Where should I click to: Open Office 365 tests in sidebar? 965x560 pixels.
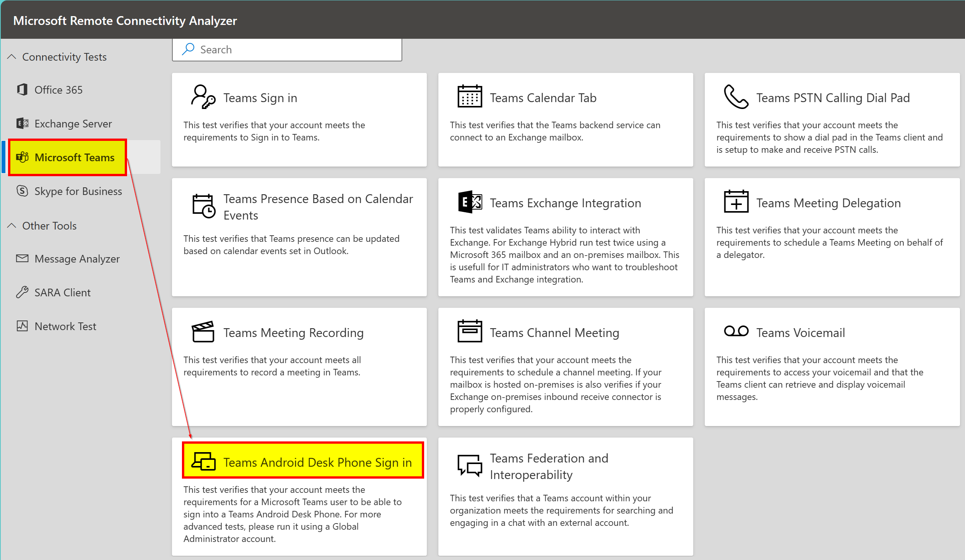click(x=58, y=90)
